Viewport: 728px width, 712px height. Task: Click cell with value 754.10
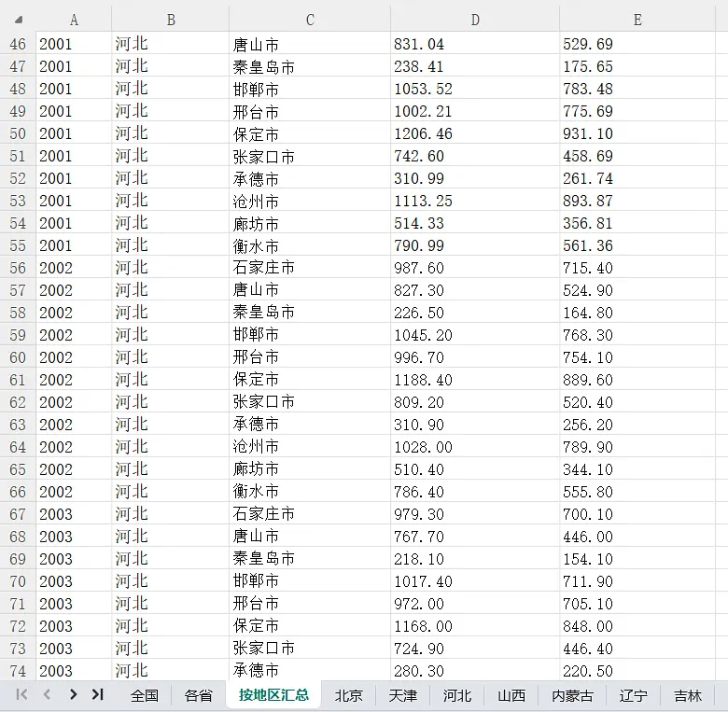637,357
